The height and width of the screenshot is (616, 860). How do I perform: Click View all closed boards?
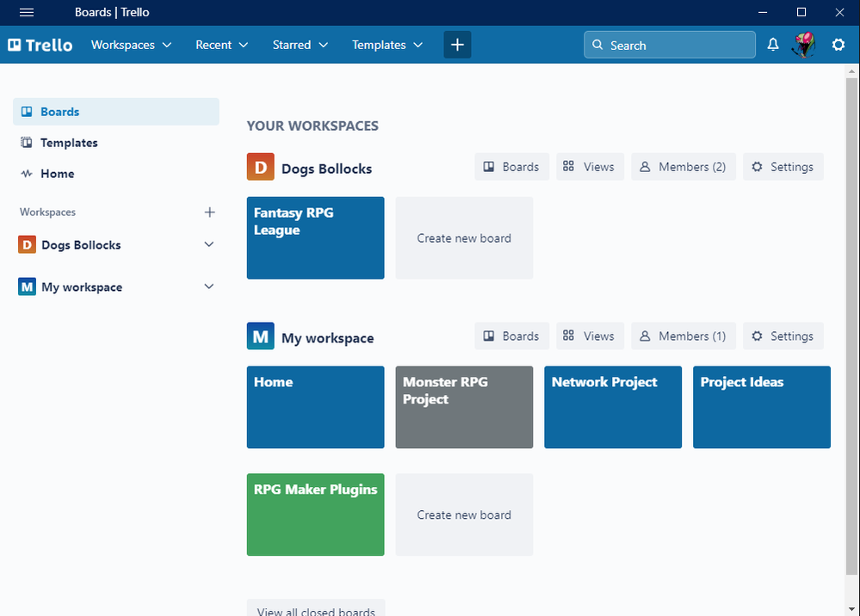(316, 609)
